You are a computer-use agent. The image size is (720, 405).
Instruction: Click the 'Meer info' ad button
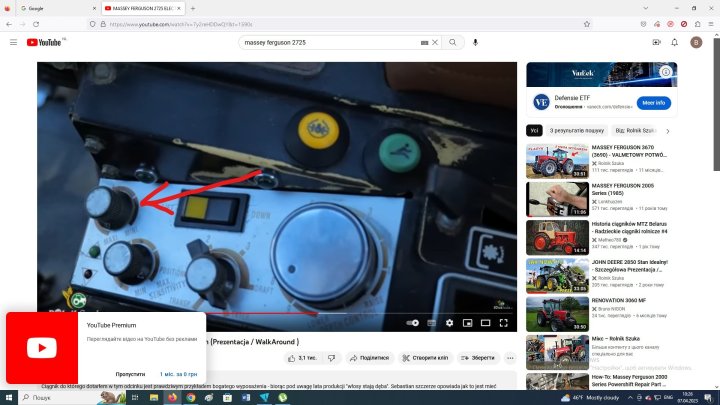pyautogui.click(x=654, y=102)
